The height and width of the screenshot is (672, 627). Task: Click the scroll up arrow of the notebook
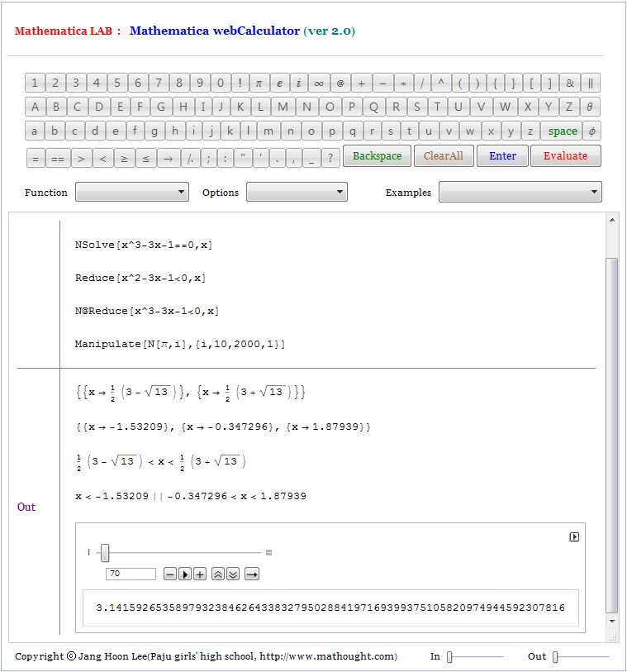click(x=612, y=220)
